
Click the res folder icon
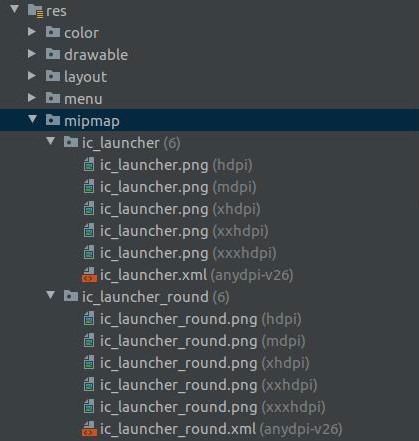click(35, 11)
